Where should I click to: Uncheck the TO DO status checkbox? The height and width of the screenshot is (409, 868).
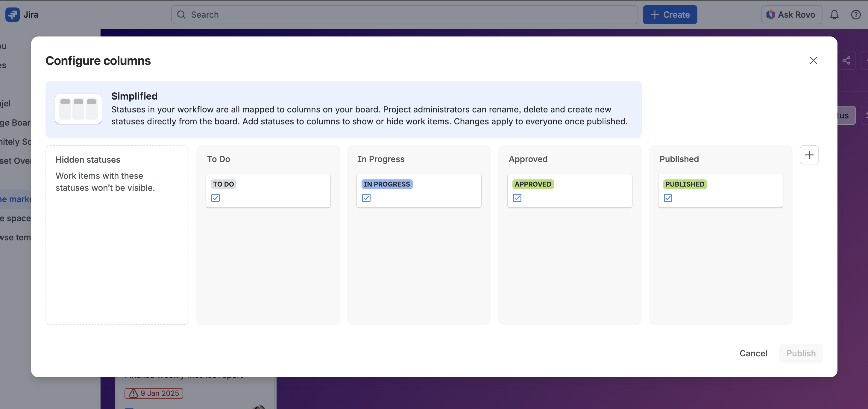pyautogui.click(x=216, y=198)
